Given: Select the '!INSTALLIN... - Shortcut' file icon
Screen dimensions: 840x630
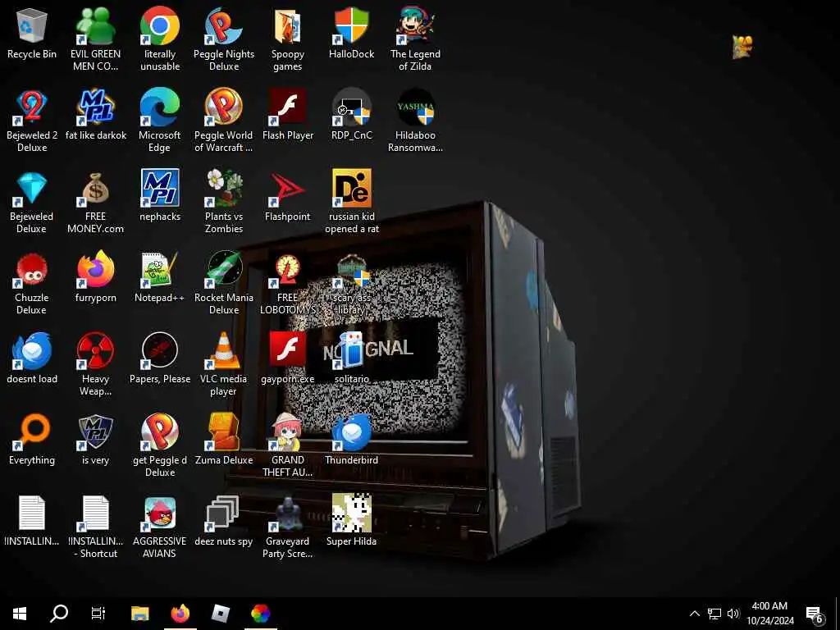Looking at the screenshot, I should tap(95, 514).
